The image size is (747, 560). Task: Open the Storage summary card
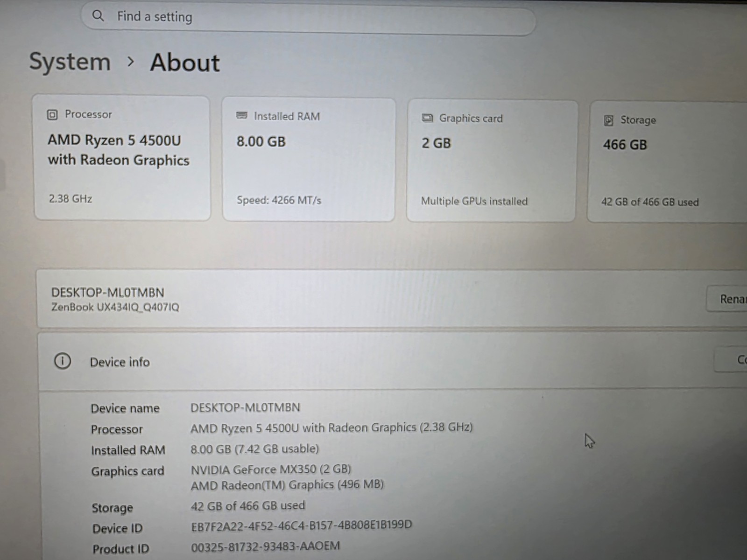click(668, 161)
